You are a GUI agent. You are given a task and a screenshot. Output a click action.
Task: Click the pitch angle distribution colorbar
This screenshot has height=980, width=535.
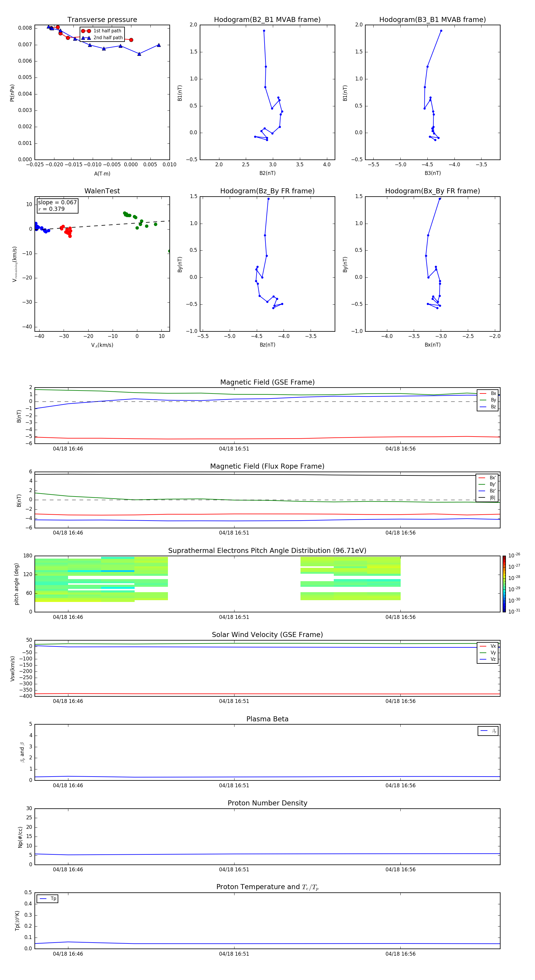(x=504, y=584)
